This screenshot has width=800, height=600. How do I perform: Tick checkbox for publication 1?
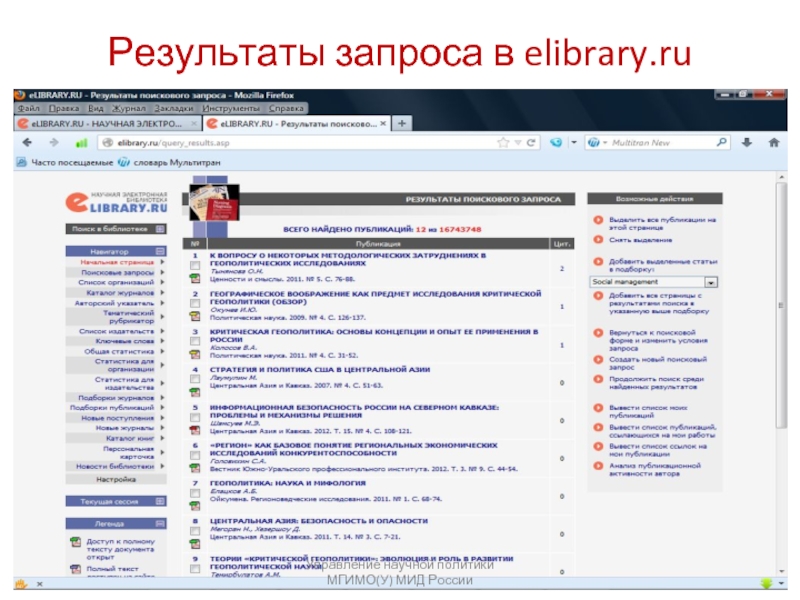click(x=195, y=265)
